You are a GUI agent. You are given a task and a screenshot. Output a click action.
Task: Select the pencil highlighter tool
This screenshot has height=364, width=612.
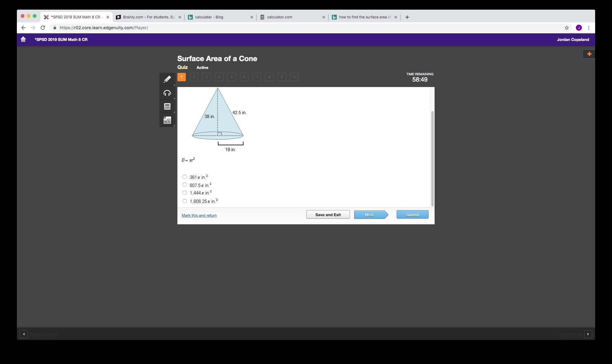tap(167, 79)
